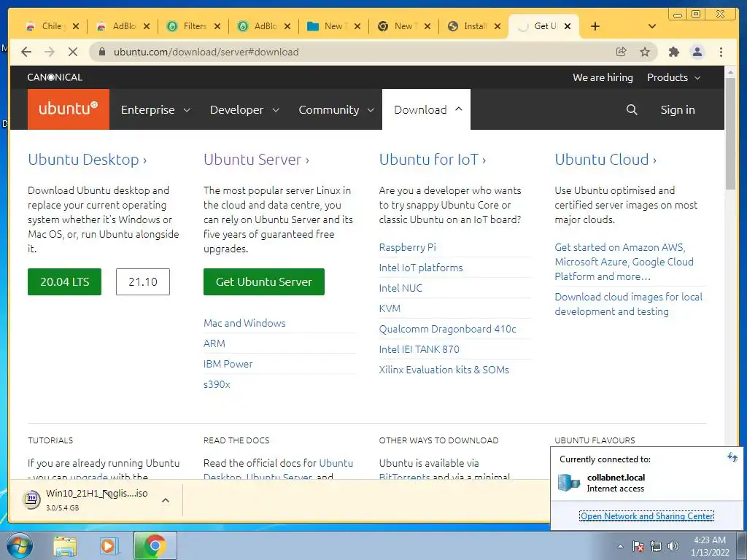Screen dimensions: 747x560
Task: Click the ubuntu logo home button
Action: click(69, 109)
